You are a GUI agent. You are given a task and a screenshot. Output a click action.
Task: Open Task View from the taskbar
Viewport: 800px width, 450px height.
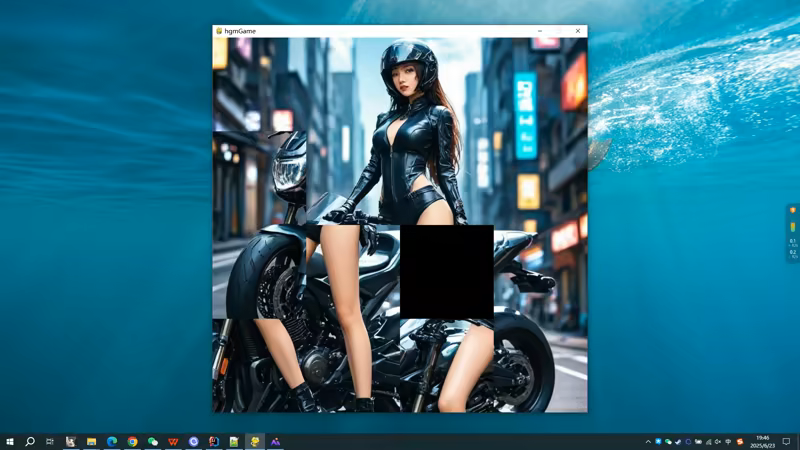(50, 441)
